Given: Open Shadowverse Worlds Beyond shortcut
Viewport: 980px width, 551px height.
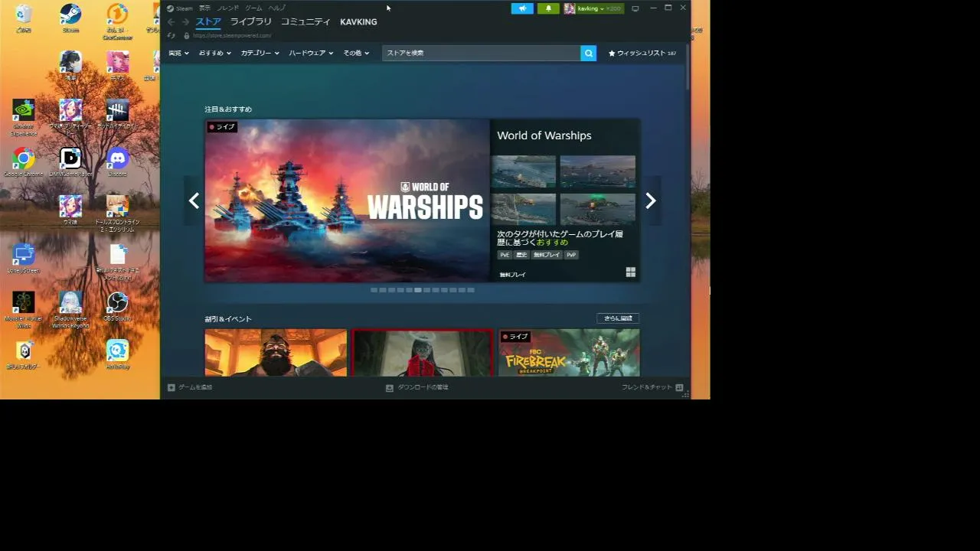Looking at the screenshot, I should [70, 309].
